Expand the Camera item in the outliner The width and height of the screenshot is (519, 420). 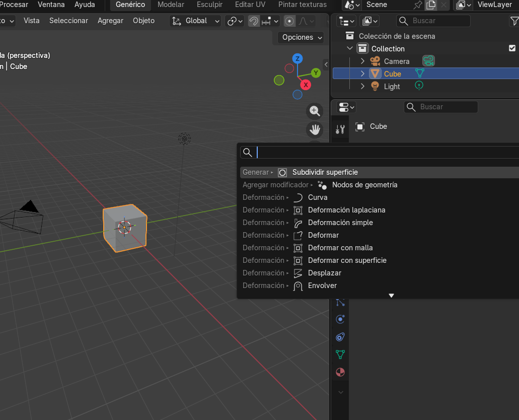tap(362, 61)
